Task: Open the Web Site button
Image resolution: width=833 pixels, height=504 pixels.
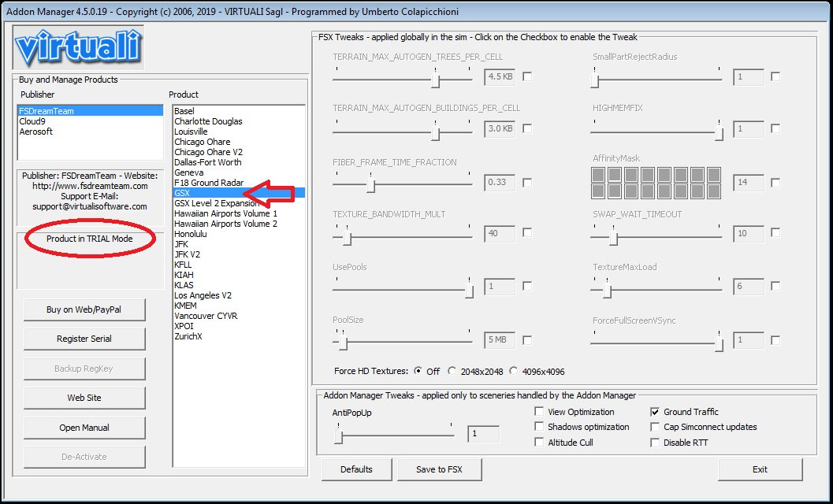Action: tap(84, 398)
